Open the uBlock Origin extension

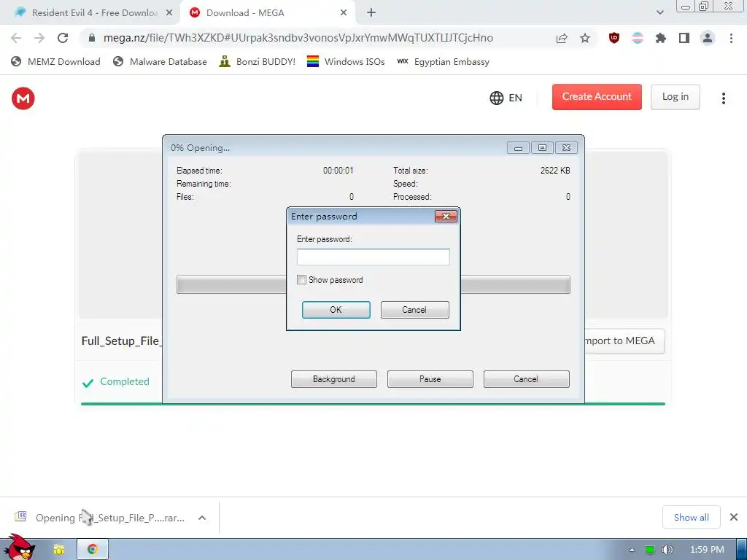[x=614, y=38]
